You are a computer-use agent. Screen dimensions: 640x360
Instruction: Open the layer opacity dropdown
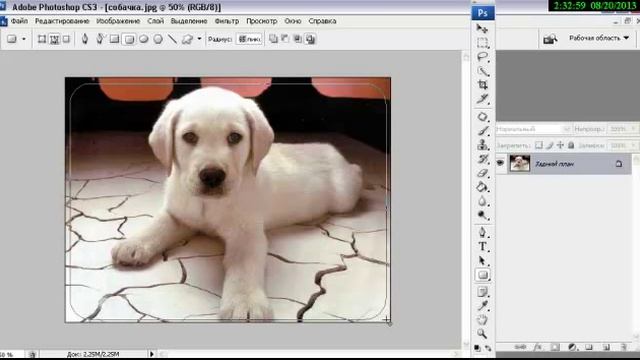click(x=633, y=129)
